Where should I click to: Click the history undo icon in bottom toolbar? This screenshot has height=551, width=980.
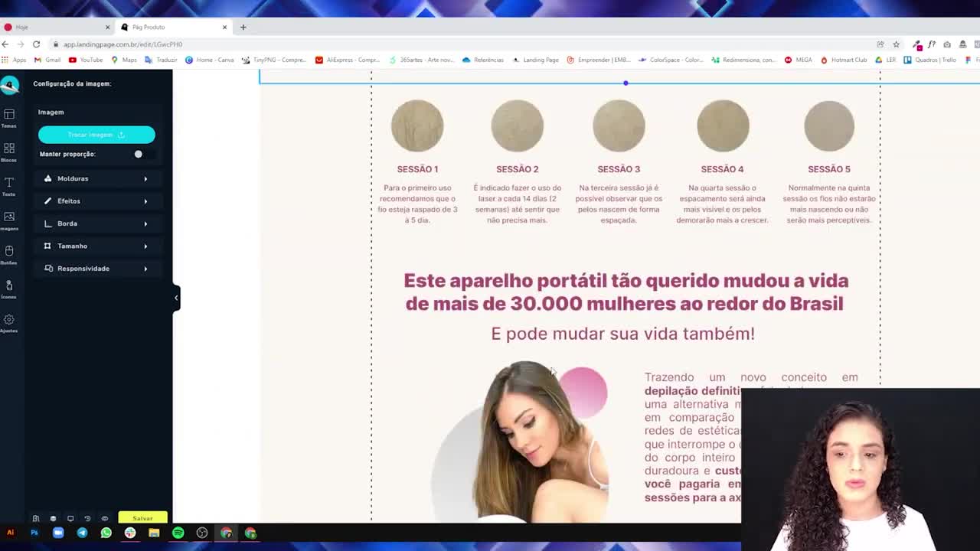tap(87, 518)
